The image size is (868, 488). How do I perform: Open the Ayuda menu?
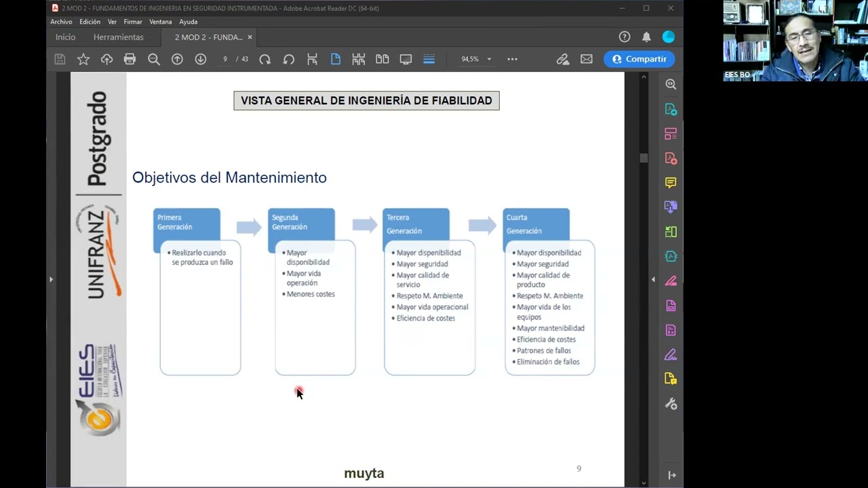pyautogui.click(x=189, y=22)
